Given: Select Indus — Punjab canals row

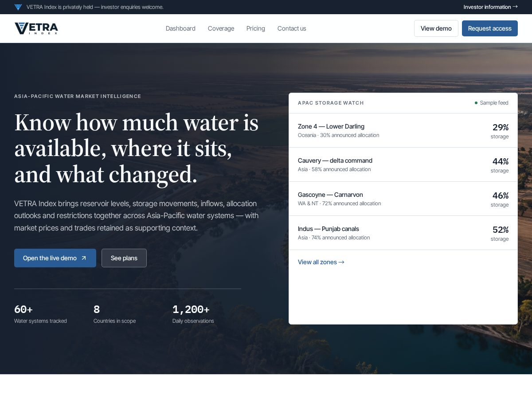Looking at the screenshot, I should pyautogui.click(x=403, y=233).
